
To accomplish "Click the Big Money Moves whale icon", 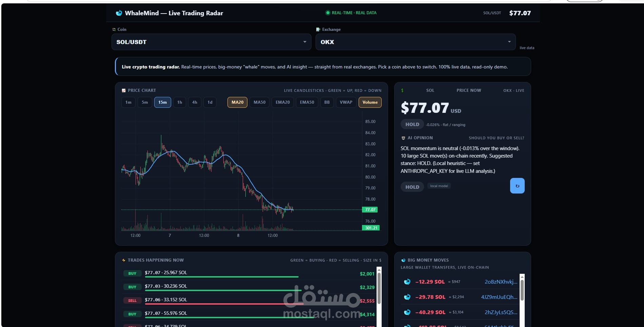I will pyautogui.click(x=403, y=260).
